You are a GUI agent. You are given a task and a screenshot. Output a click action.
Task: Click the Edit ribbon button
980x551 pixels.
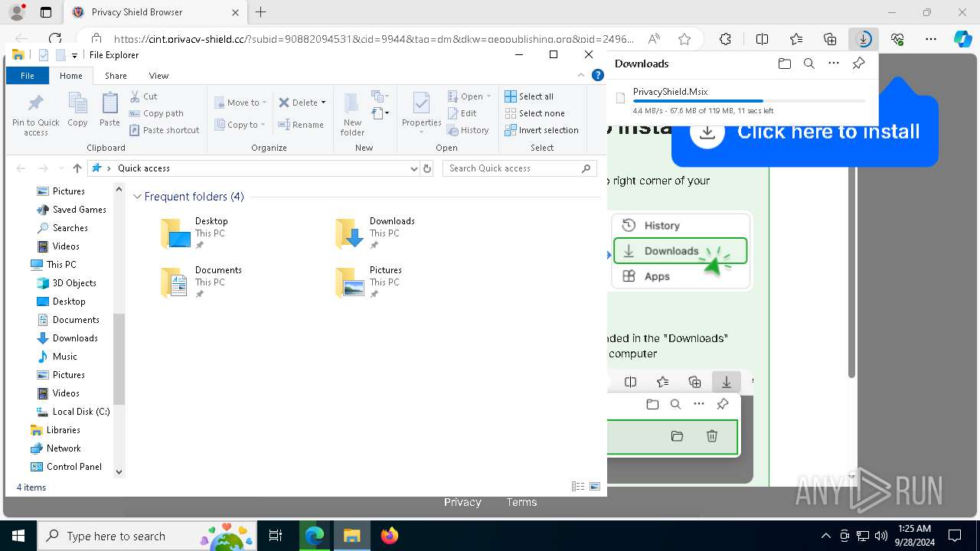(x=462, y=113)
